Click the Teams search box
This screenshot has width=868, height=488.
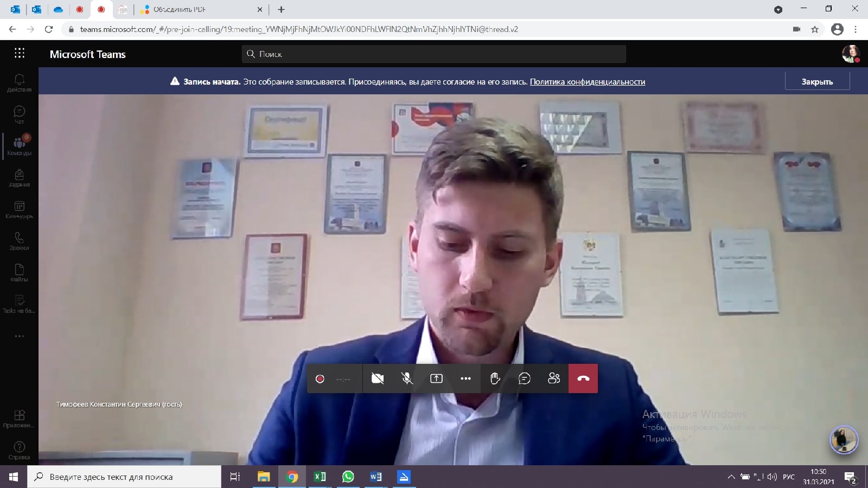[x=434, y=54]
